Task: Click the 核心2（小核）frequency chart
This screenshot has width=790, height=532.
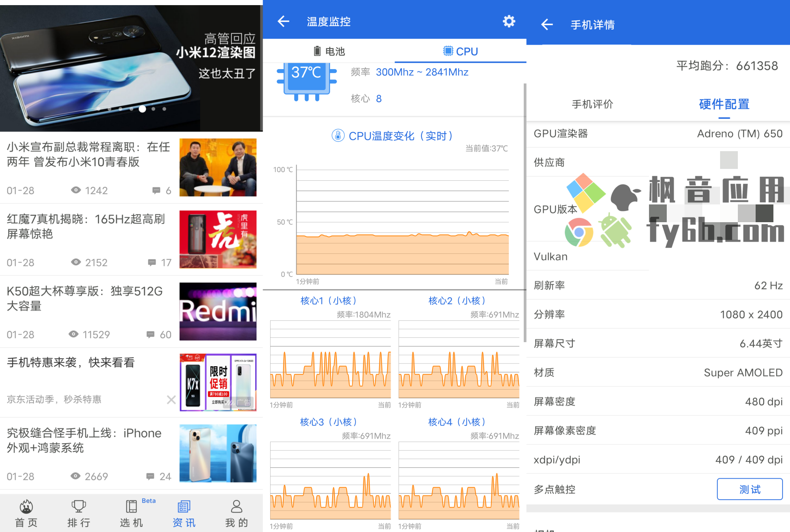Action: pos(459,359)
